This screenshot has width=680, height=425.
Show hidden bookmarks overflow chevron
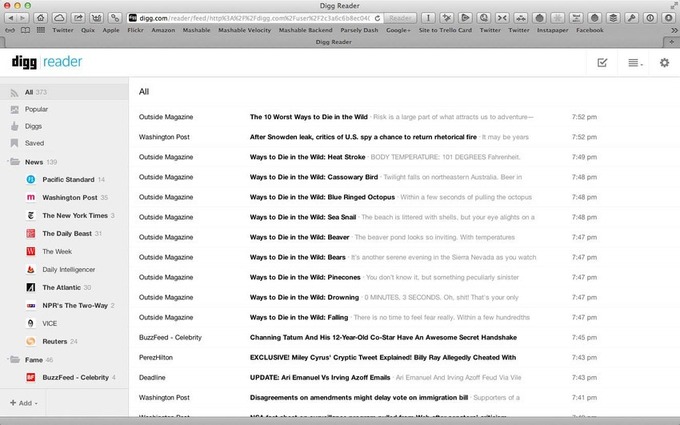pyautogui.click(x=674, y=30)
